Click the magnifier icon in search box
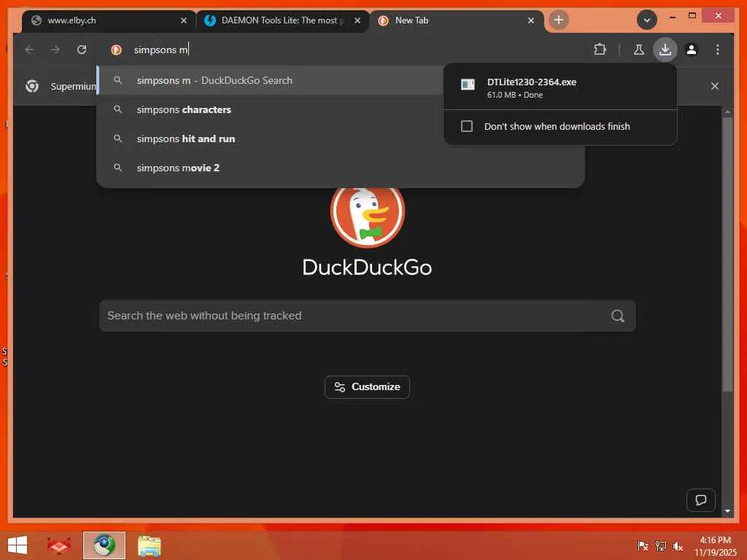The width and height of the screenshot is (747, 560). pos(617,316)
